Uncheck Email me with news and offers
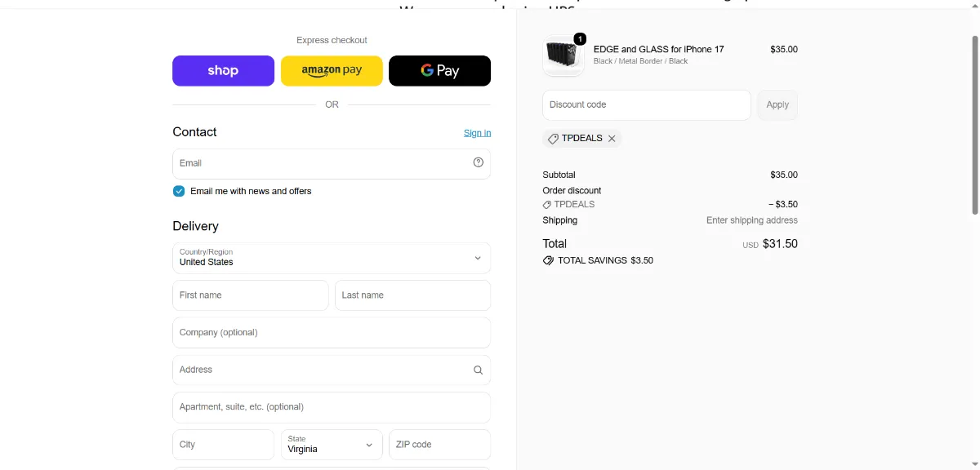This screenshot has height=470, width=980. coord(179,191)
